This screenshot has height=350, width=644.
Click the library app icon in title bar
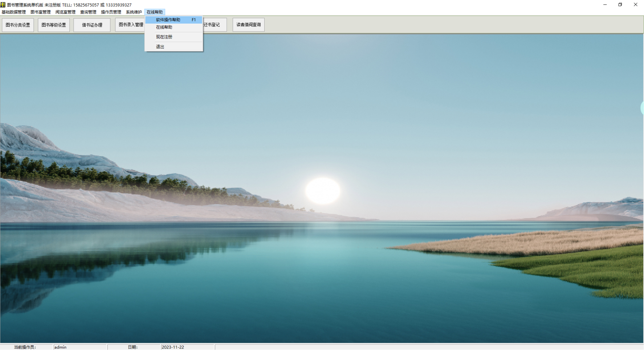coord(3,5)
